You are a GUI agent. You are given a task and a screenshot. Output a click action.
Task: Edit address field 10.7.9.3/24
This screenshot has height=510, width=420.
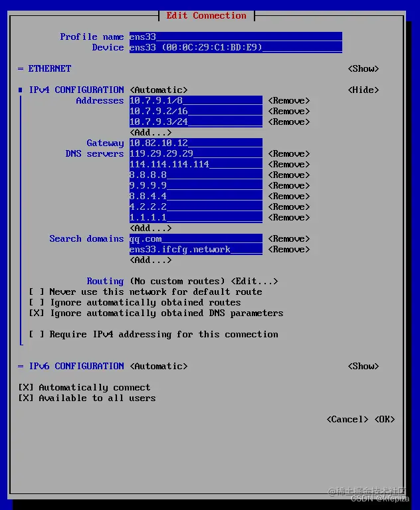click(x=196, y=122)
